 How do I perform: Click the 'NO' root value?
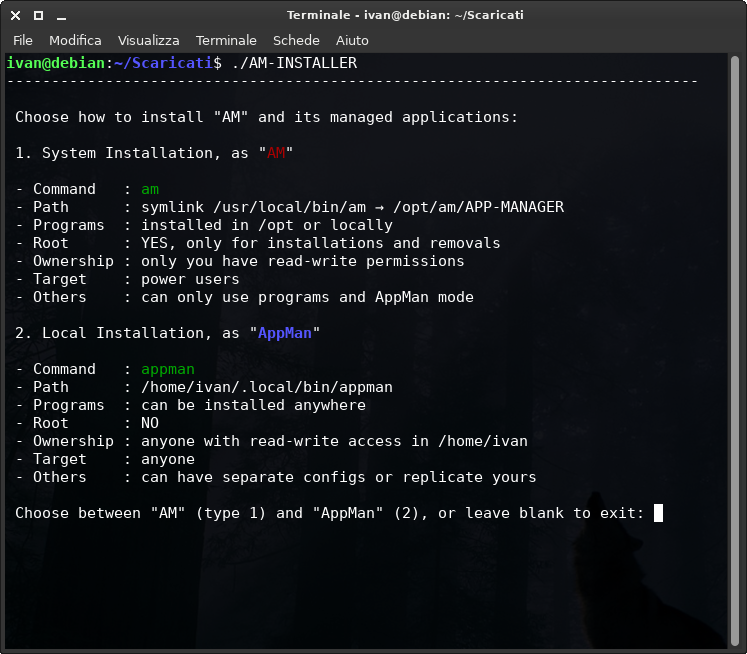click(150, 423)
